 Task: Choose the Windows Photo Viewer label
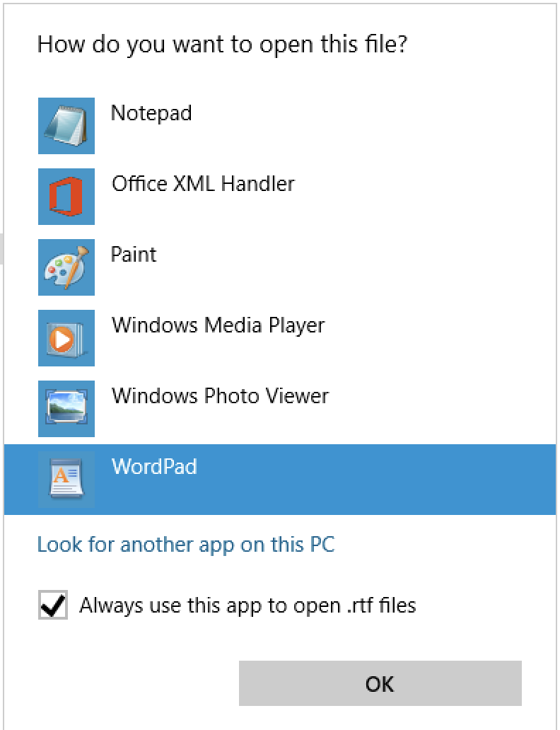(220, 396)
